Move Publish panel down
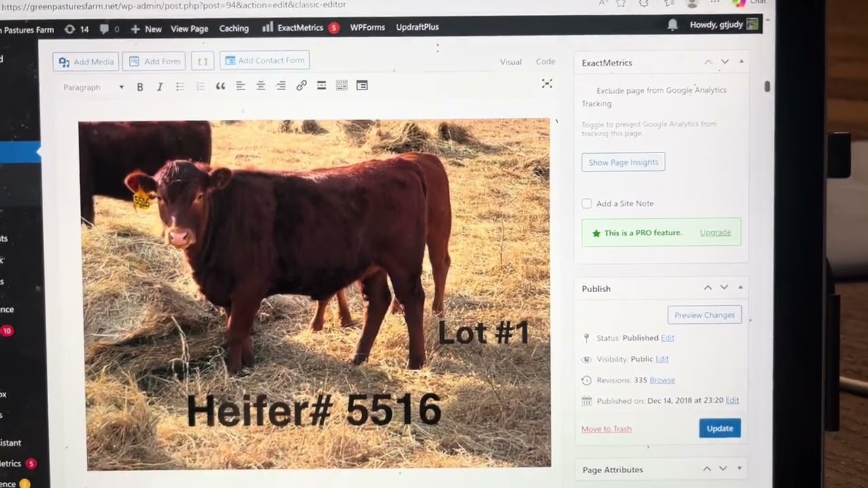 (724, 287)
